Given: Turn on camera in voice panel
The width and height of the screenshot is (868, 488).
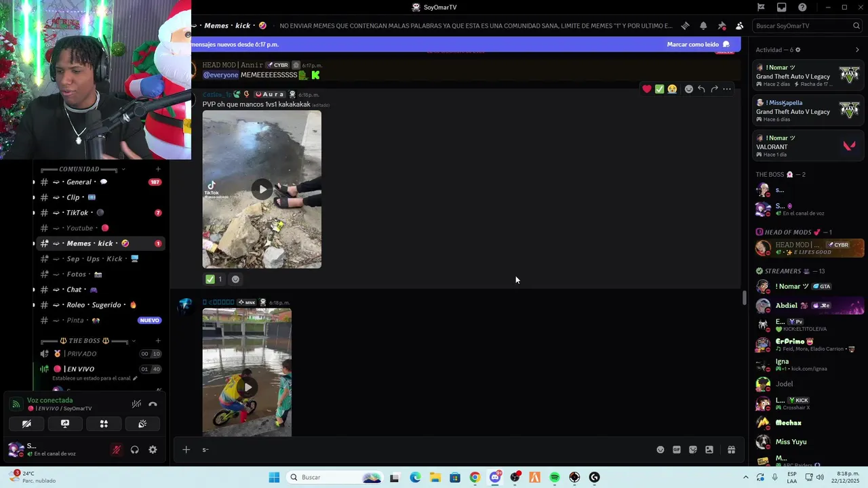Looking at the screenshot, I should tap(26, 424).
